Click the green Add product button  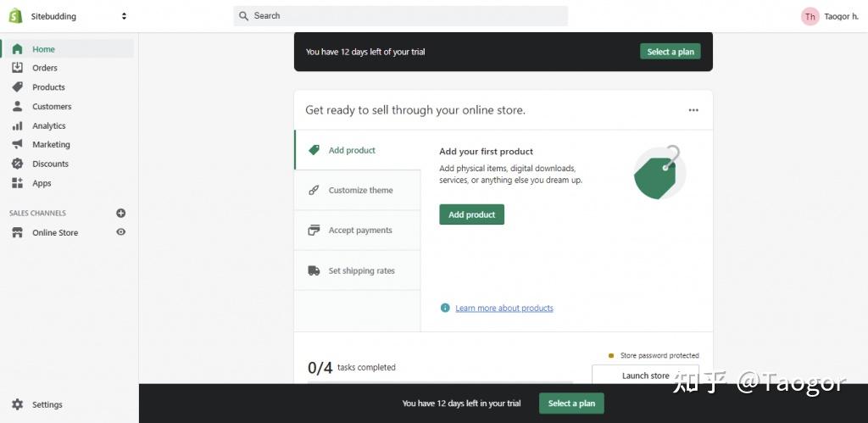(x=471, y=214)
